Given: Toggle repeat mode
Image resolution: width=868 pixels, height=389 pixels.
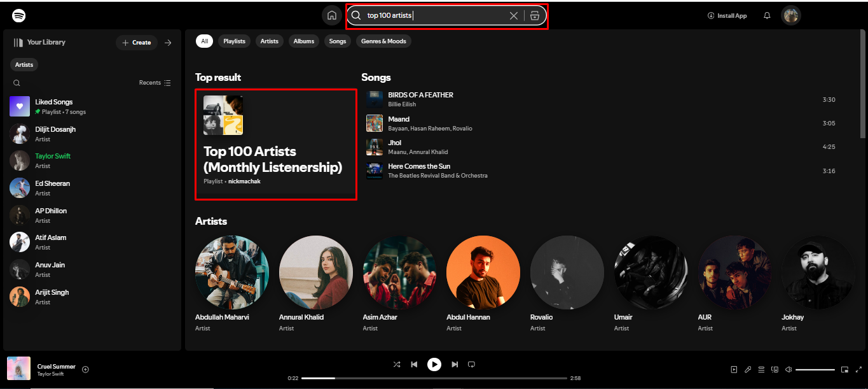Looking at the screenshot, I should pyautogui.click(x=471, y=364).
